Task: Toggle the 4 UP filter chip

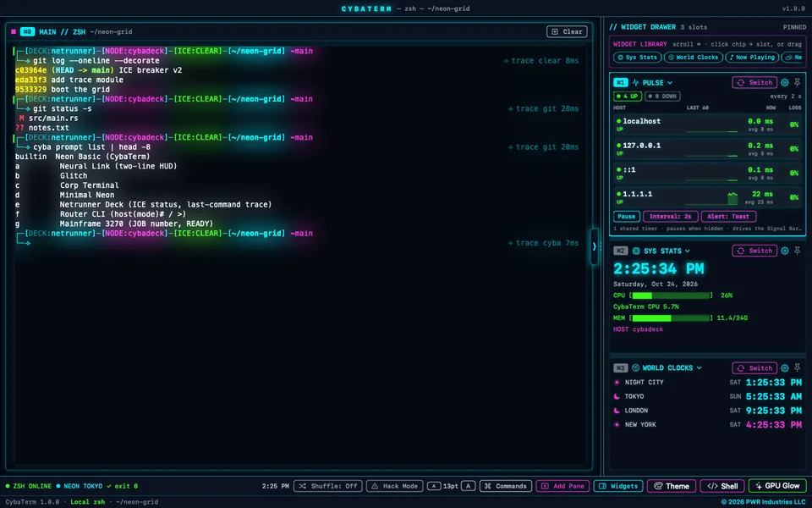Action: (x=628, y=97)
